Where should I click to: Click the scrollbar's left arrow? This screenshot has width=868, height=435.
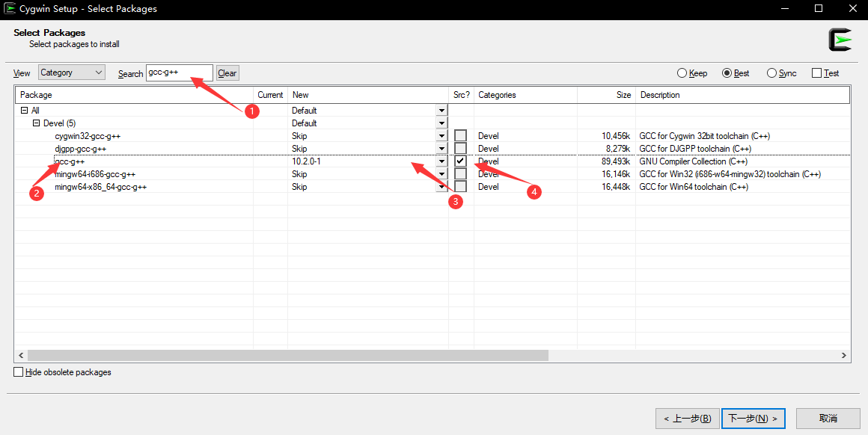point(21,356)
